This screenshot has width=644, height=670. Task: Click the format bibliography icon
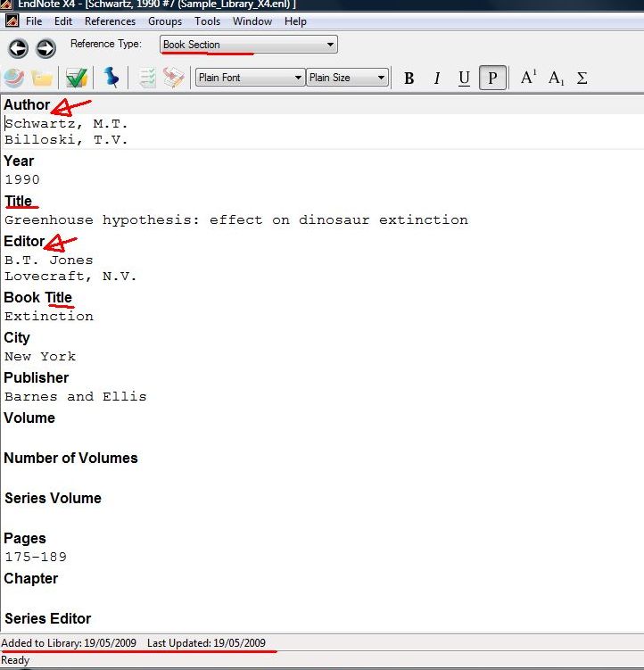(x=173, y=78)
